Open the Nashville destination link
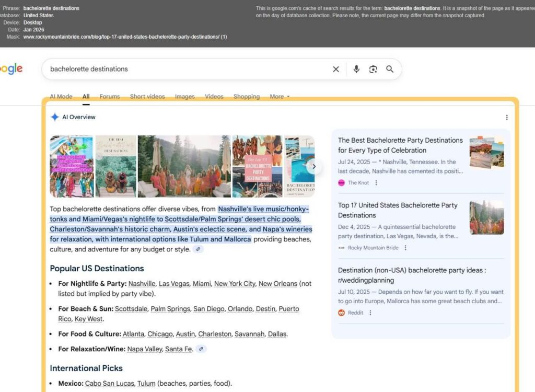The image size is (535, 392). pos(142,283)
